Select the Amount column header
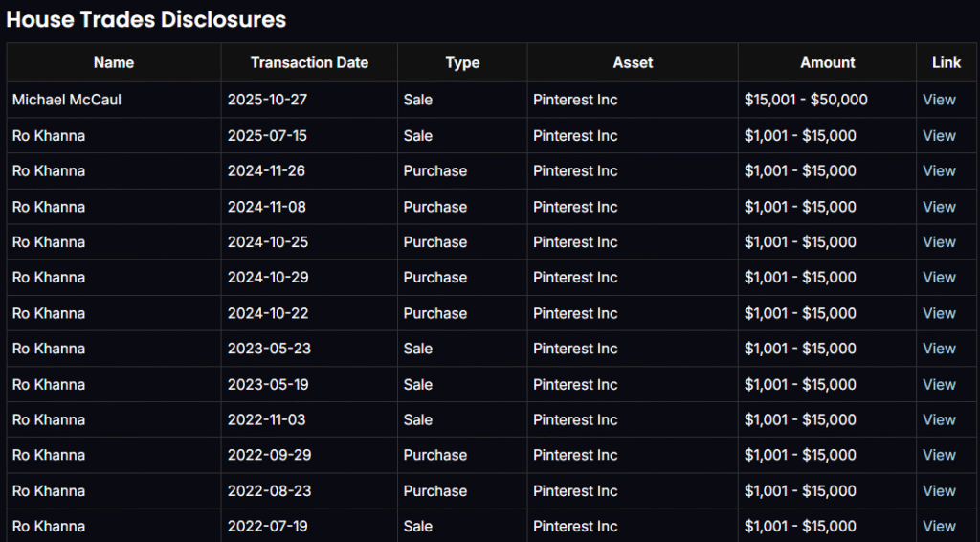The height and width of the screenshot is (542, 980). [x=827, y=62]
